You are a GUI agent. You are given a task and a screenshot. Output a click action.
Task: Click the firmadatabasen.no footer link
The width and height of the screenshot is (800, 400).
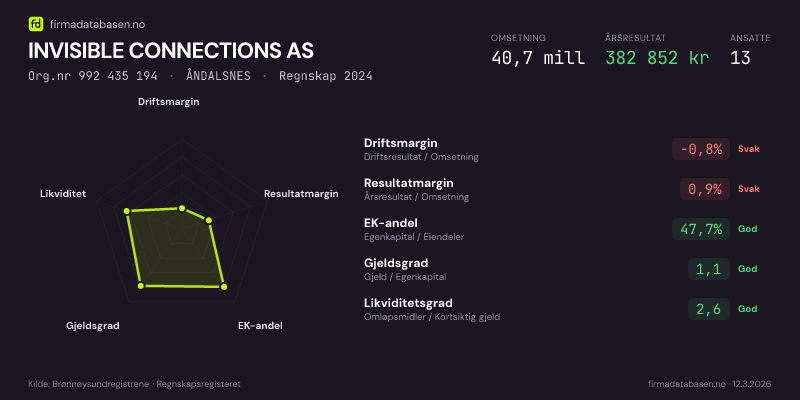pos(687,383)
